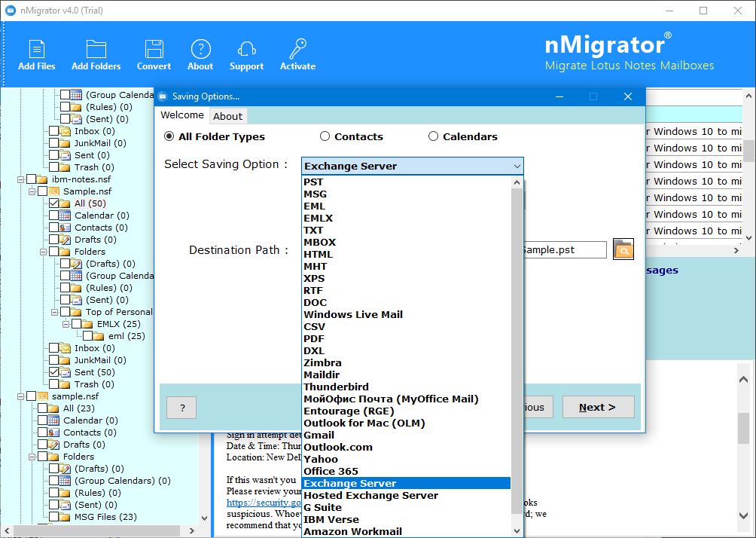Click the Next > button

(598, 407)
